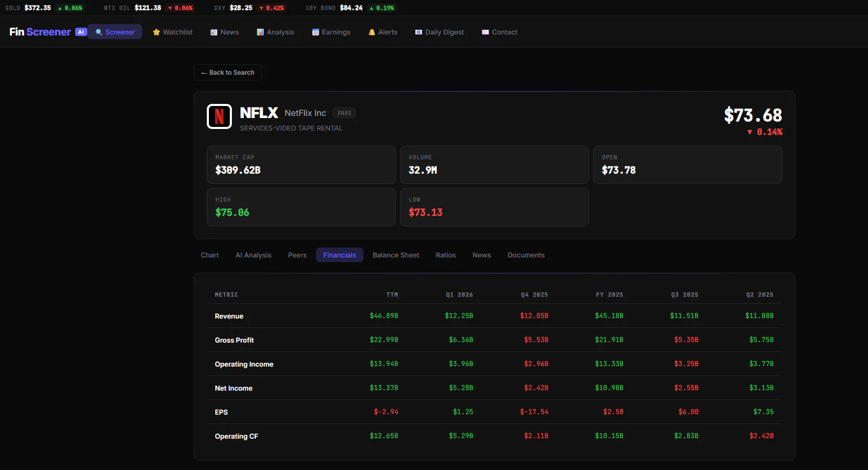This screenshot has height=470, width=868.
Task: Open the News tab below stock stats
Action: point(482,255)
